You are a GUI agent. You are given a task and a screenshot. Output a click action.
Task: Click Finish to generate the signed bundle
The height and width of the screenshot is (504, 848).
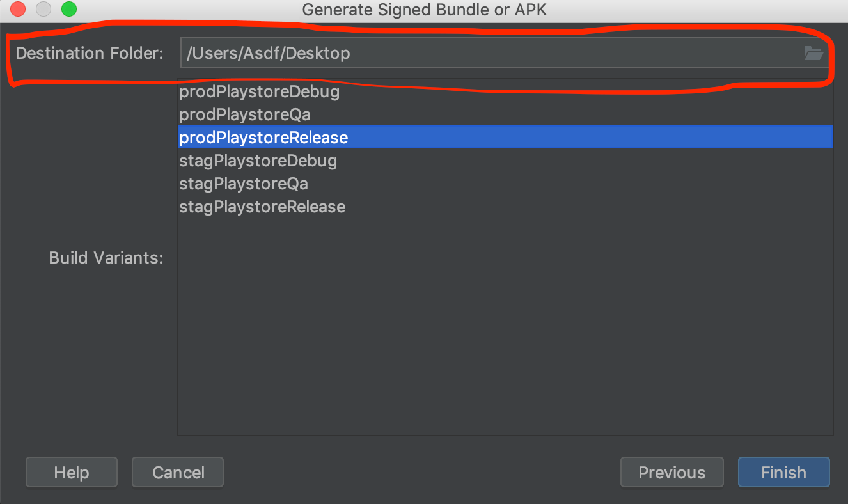tap(783, 472)
